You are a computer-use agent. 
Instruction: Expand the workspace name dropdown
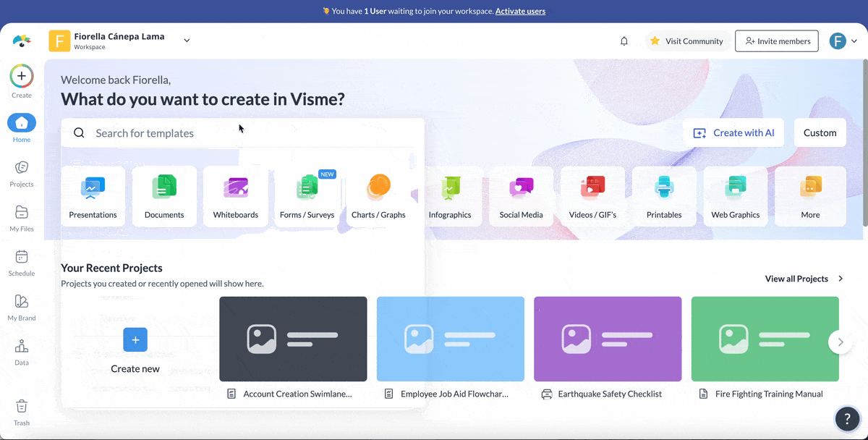(187, 41)
